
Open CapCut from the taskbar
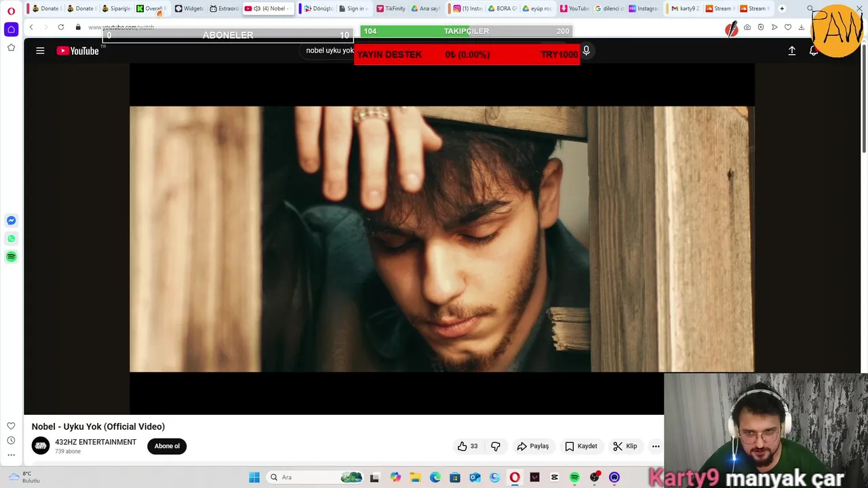(x=555, y=477)
